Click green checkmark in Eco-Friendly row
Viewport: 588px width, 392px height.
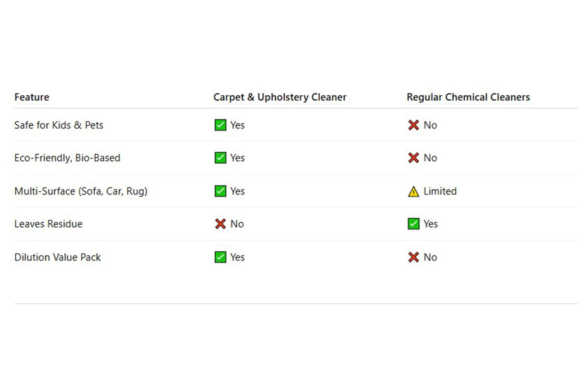coord(220,158)
